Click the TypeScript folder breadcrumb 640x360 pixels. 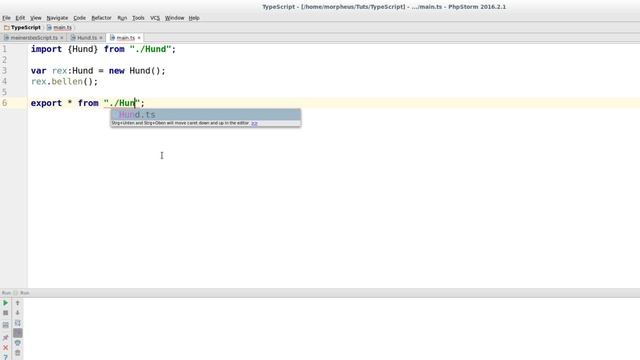[22, 28]
